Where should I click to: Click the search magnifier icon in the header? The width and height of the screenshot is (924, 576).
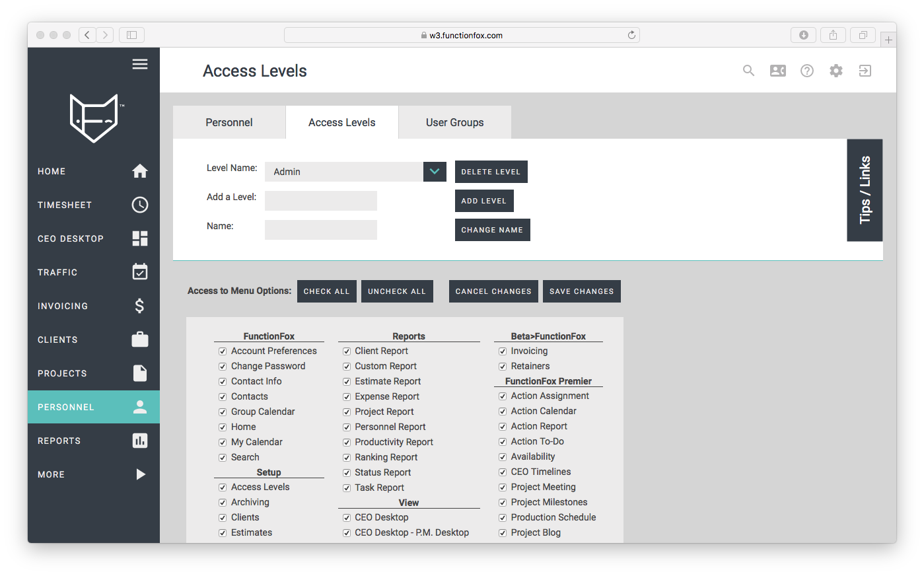click(x=748, y=71)
